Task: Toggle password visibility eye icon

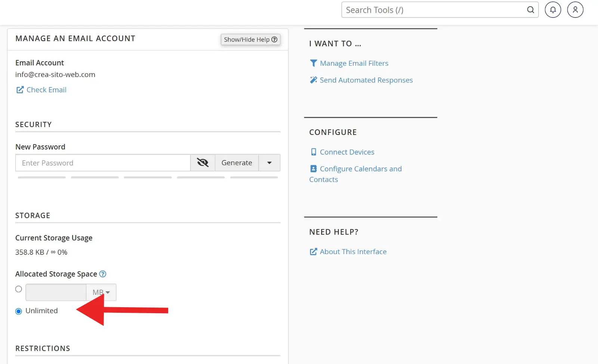Action: (203, 163)
